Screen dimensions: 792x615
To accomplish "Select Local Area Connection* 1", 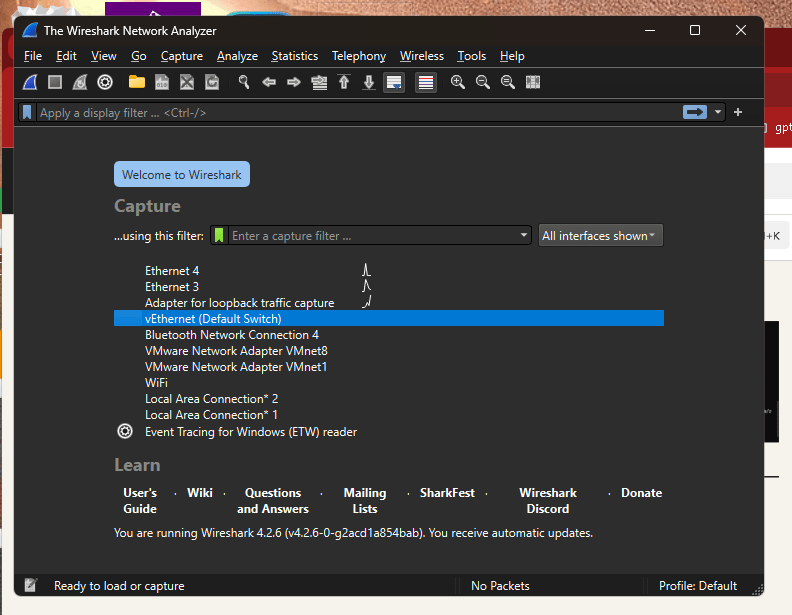I will (x=389, y=415).
